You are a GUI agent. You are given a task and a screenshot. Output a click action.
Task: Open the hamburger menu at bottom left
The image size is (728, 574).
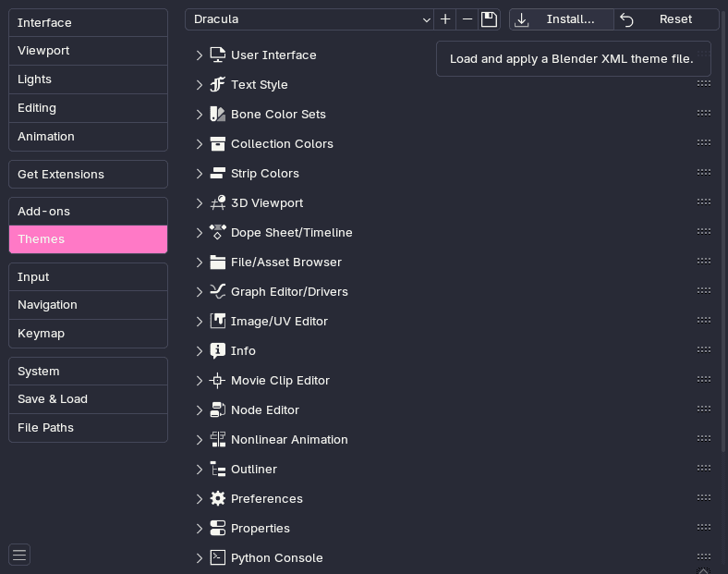click(19, 555)
